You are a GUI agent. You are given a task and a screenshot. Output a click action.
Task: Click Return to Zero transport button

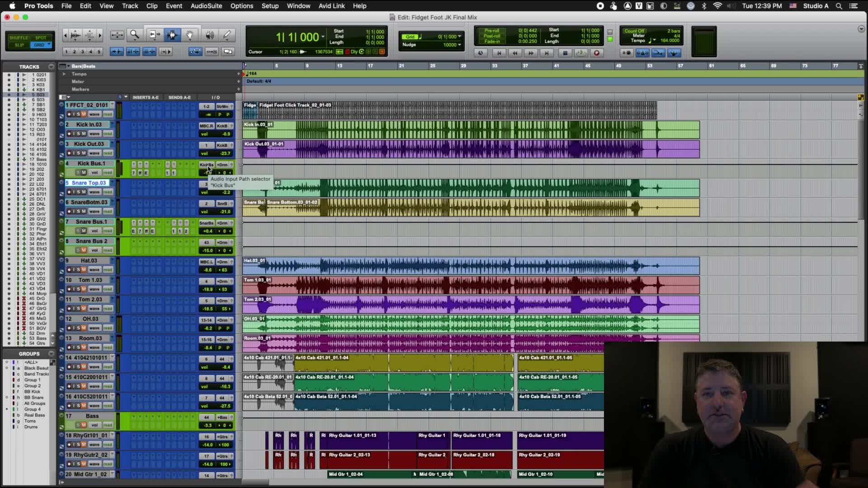click(x=499, y=53)
